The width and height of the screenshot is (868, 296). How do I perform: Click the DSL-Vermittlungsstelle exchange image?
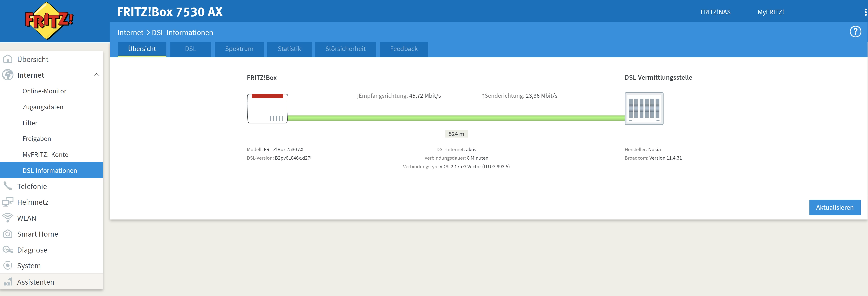coord(643,108)
